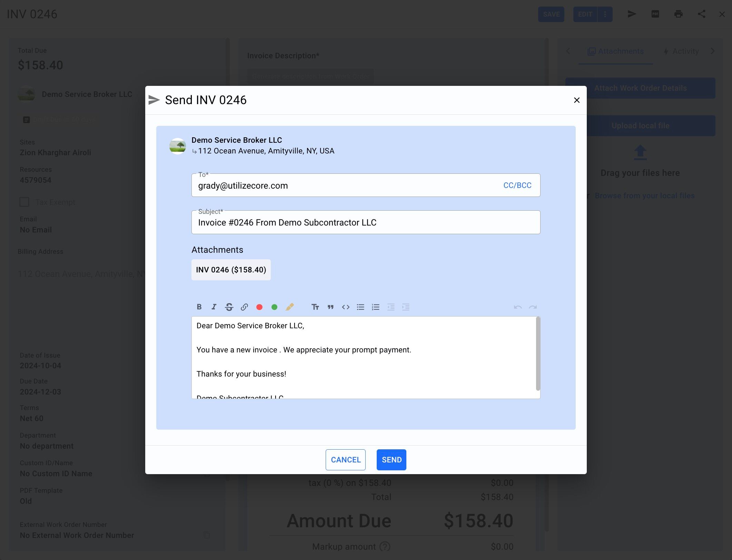Apply green text color swatch
Screen dimensions: 732x560
tap(275, 307)
